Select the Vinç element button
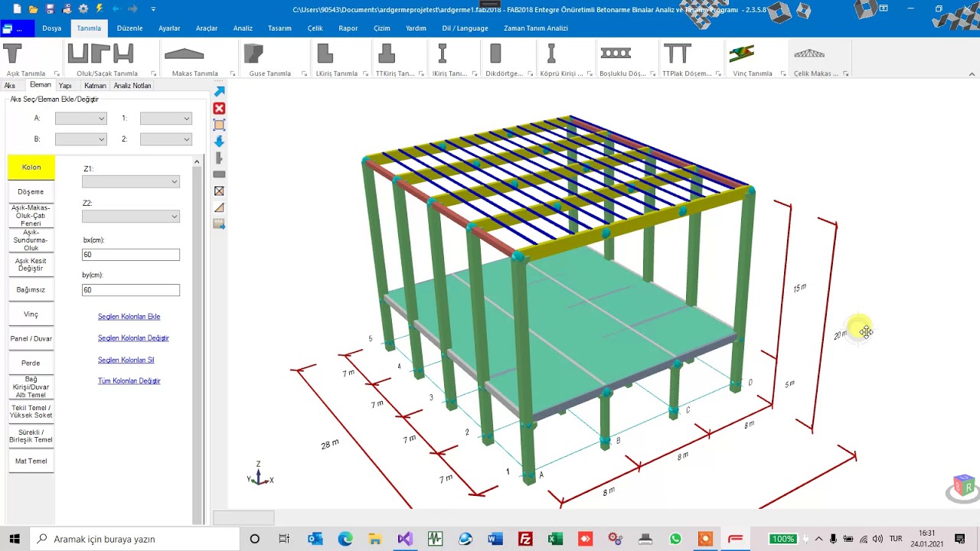The height and width of the screenshot is (551, 980). [x=31, y=314]
